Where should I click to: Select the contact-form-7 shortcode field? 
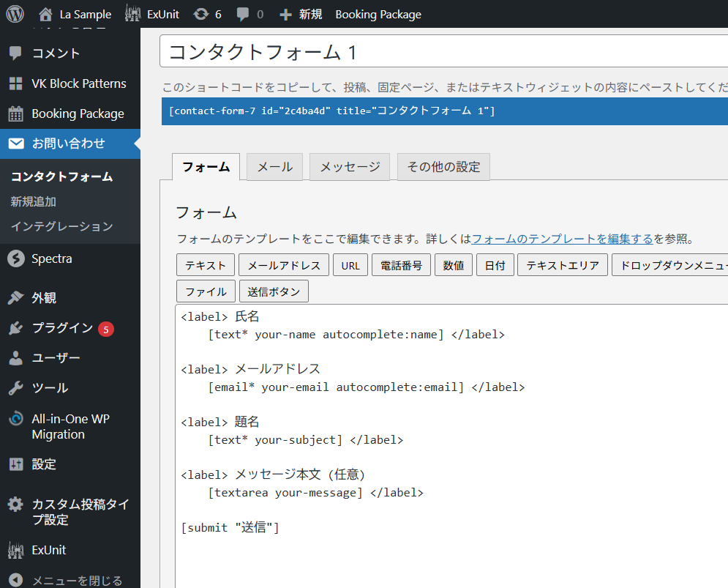click(x=445, y=111)
